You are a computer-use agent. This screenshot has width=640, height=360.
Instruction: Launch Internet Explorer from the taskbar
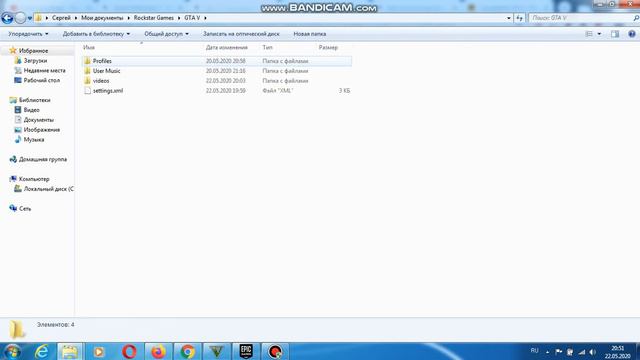click(x=42, y=351)
